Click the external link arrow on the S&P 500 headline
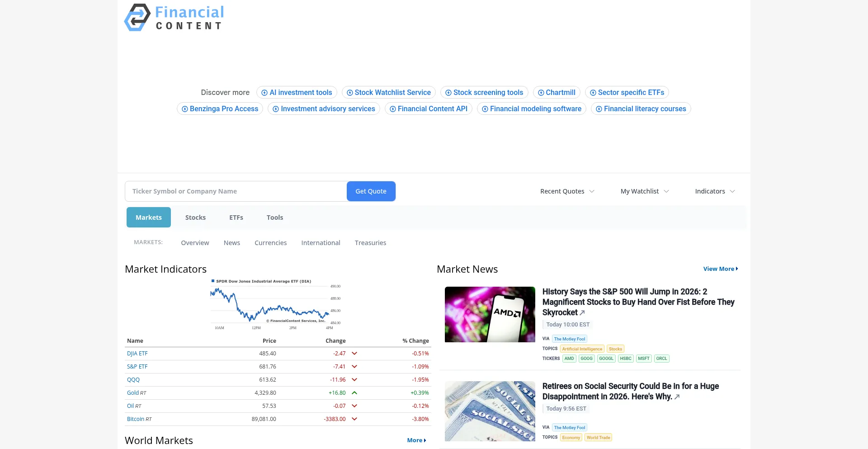The height and width of the screenshot is (449, 868). point(582,312)
